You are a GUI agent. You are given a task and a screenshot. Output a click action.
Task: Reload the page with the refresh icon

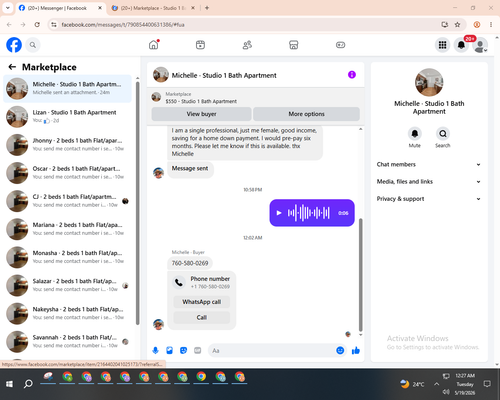pyautogui.click(x=37, y=25)
